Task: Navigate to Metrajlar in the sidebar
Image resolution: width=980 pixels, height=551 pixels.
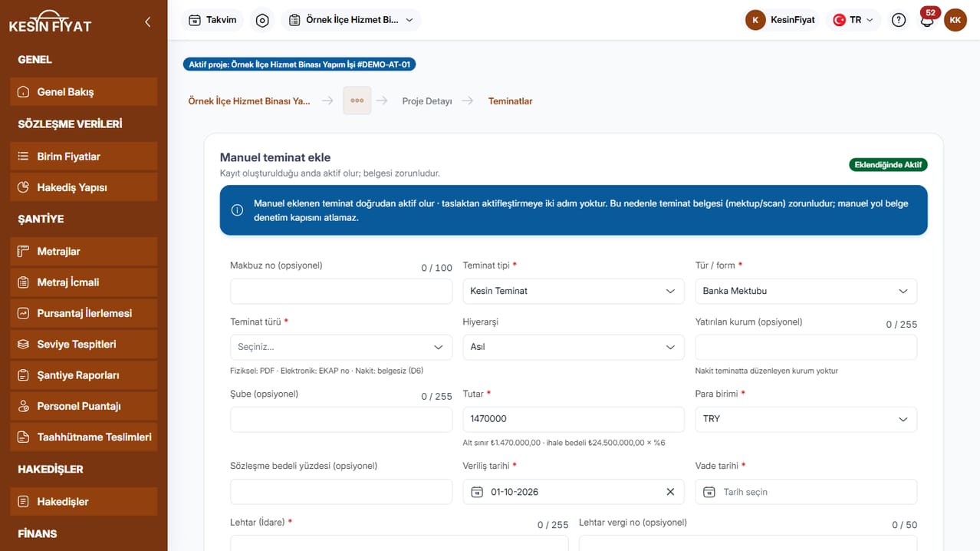Action: [84, 252]
